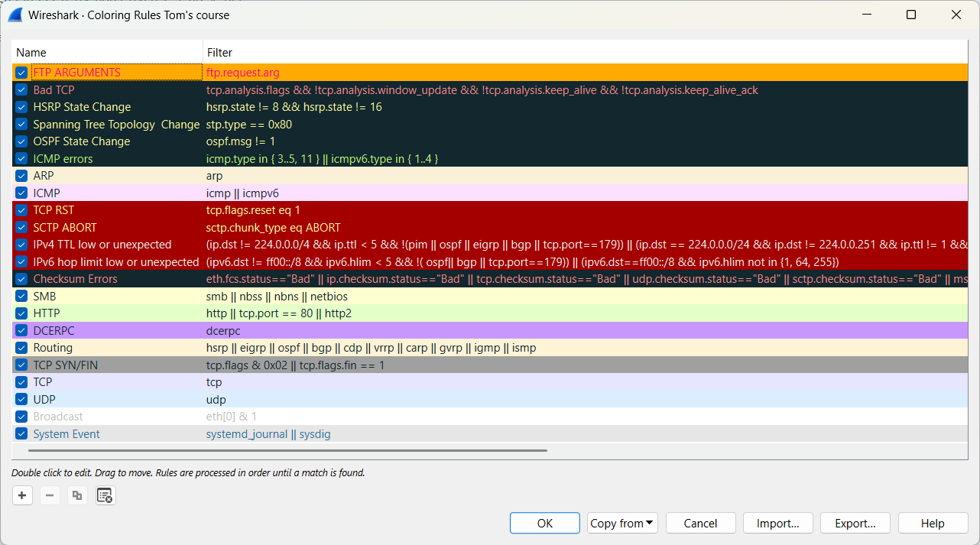Viewport: 980px width, 545px height.
Task: Select the ARP rule name
Action: 44,176
